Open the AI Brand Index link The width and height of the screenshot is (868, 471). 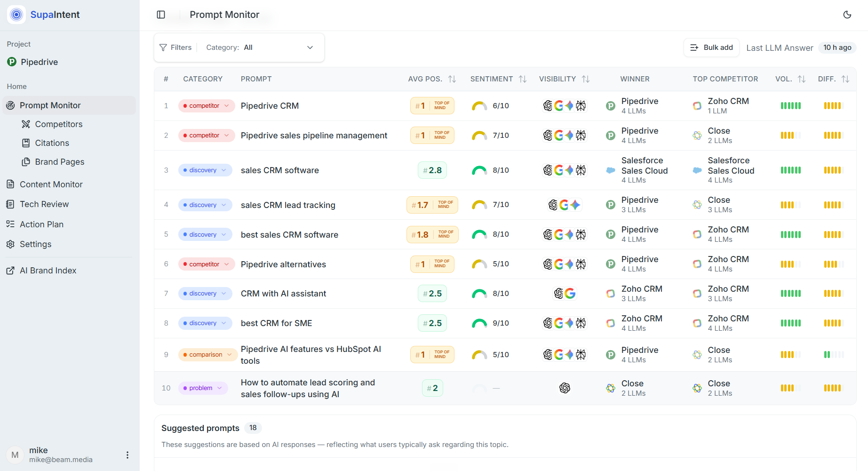pos(48,271)
